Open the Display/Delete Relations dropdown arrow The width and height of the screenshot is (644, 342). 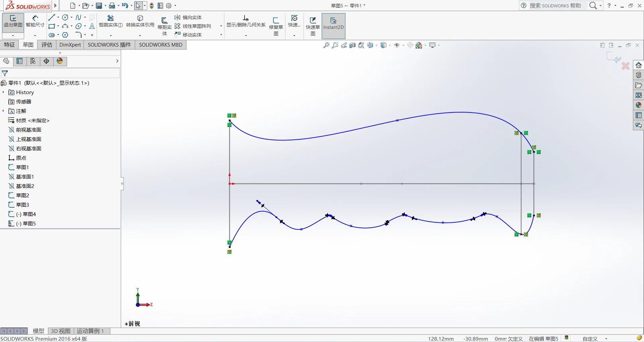246,36
